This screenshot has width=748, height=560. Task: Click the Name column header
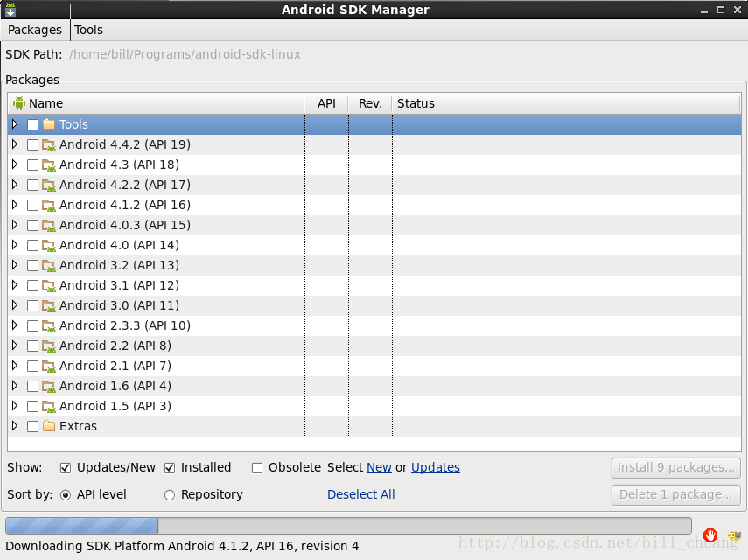(x=156, y=103)
